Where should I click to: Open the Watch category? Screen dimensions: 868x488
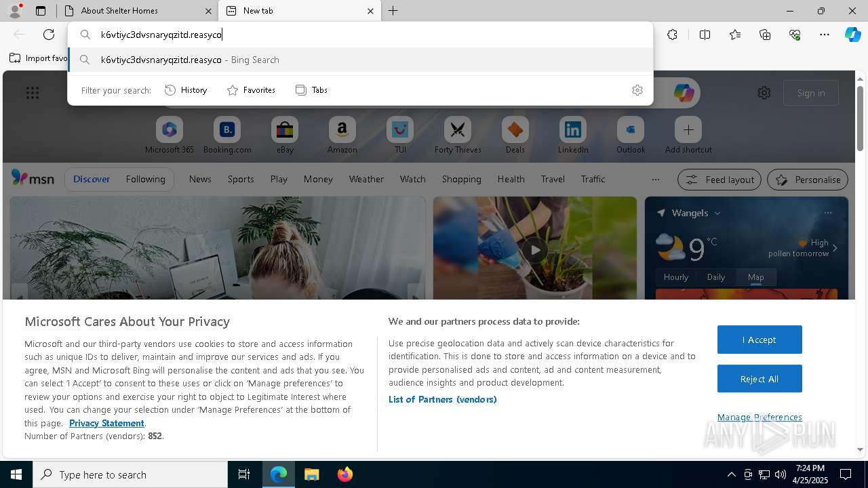413,179
